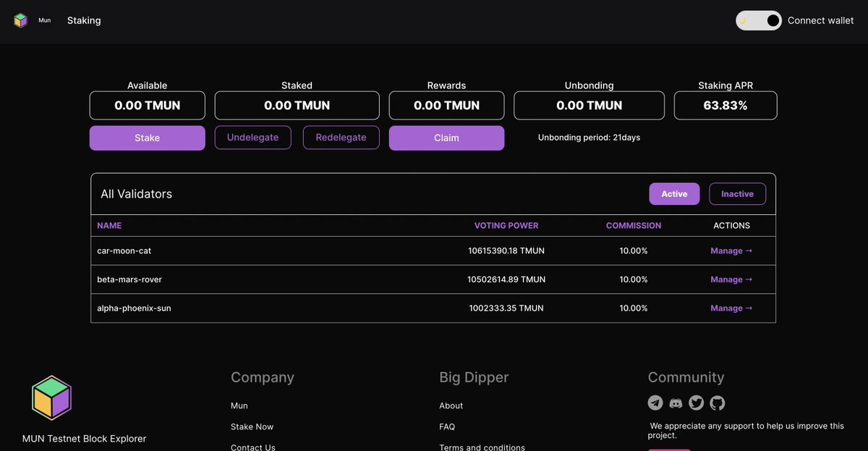The image size is (868, 451).
Task: Click the Unbonding period: 21days text
Action: (589, 138)
